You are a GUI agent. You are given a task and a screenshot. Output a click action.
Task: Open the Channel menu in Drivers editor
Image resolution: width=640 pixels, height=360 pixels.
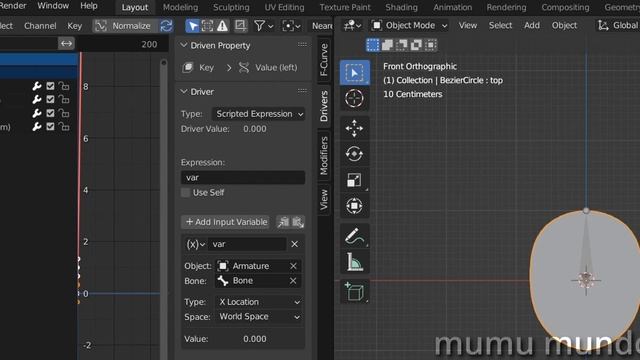point(40,26)
